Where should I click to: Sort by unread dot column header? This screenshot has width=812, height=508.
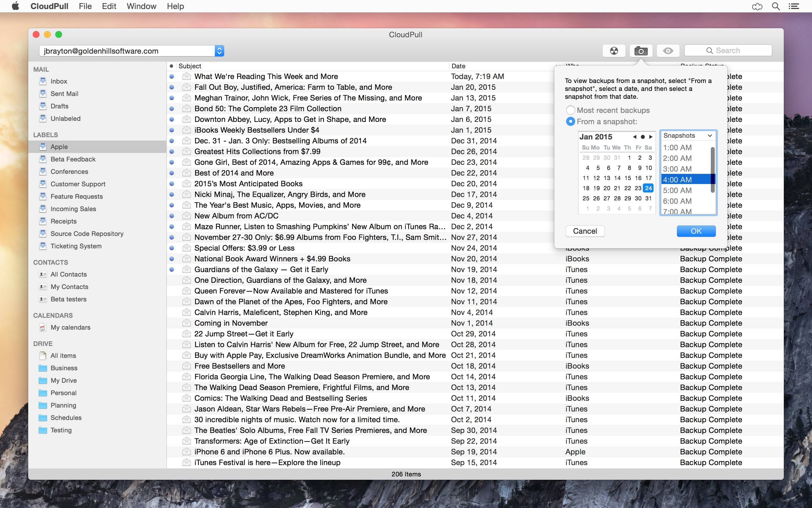point(171,66)
